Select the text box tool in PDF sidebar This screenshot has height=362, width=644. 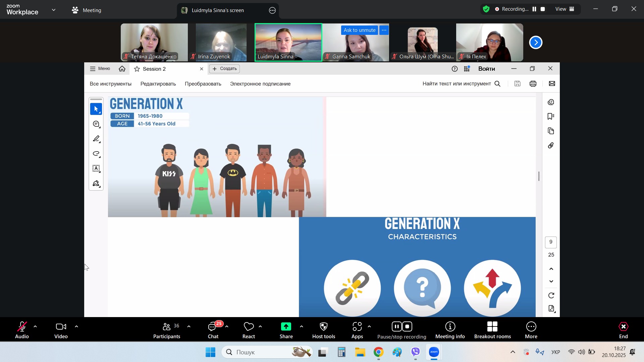(x=96, y=169)
